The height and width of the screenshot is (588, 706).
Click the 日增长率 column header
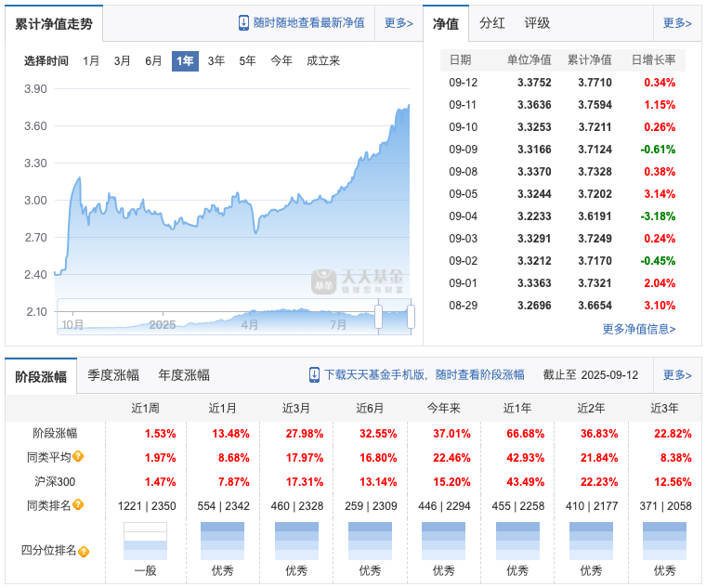(x=653, y=59)
